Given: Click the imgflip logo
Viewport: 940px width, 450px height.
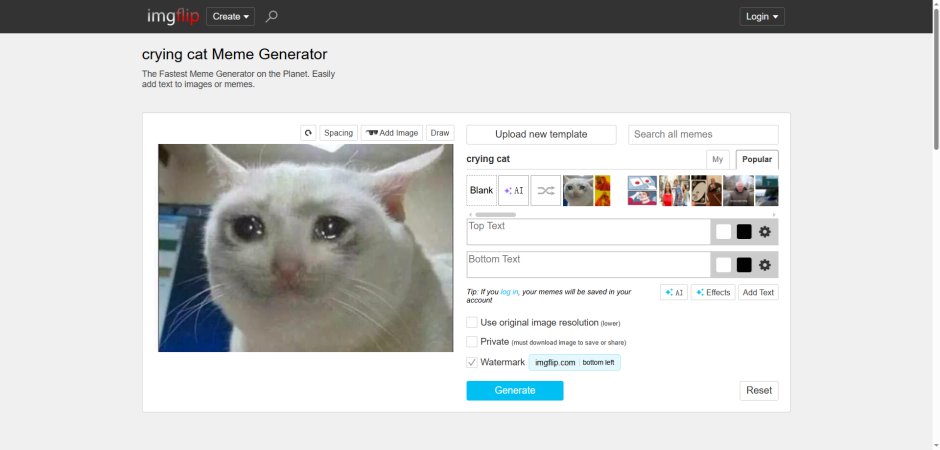Looking at the screenshot, I should [173, 16].
